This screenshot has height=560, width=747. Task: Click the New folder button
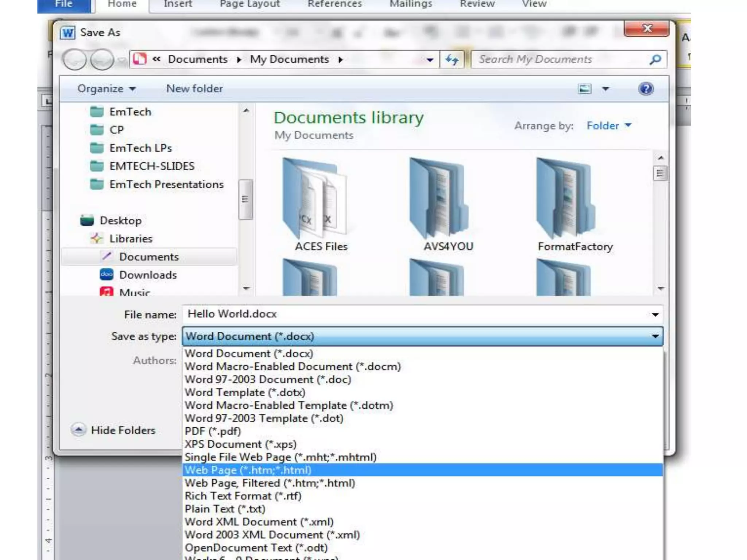point(194,89)
